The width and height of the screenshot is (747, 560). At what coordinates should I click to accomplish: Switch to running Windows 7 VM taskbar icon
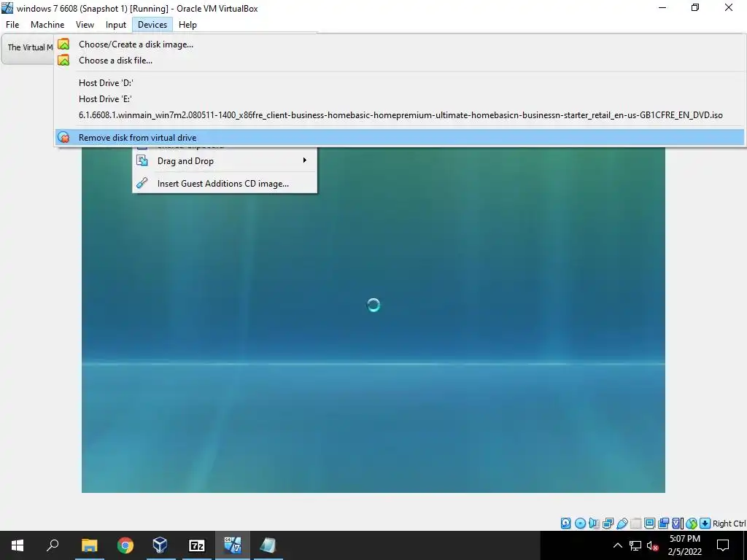(233, 545)
